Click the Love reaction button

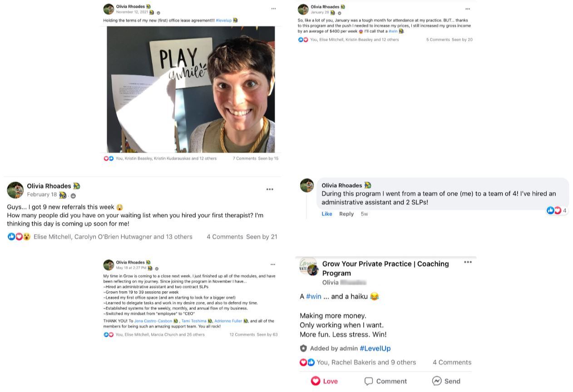point(325,381)
